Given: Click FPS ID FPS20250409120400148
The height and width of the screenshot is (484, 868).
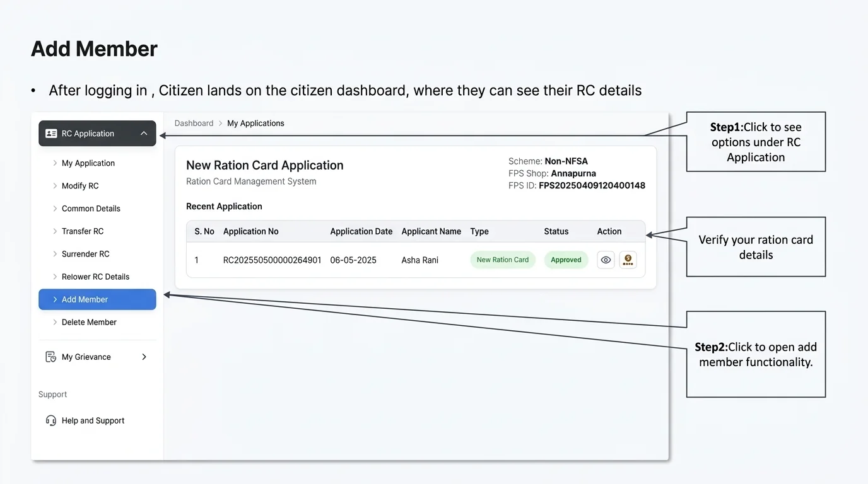Looking at the screenshot, I should 592,185.
